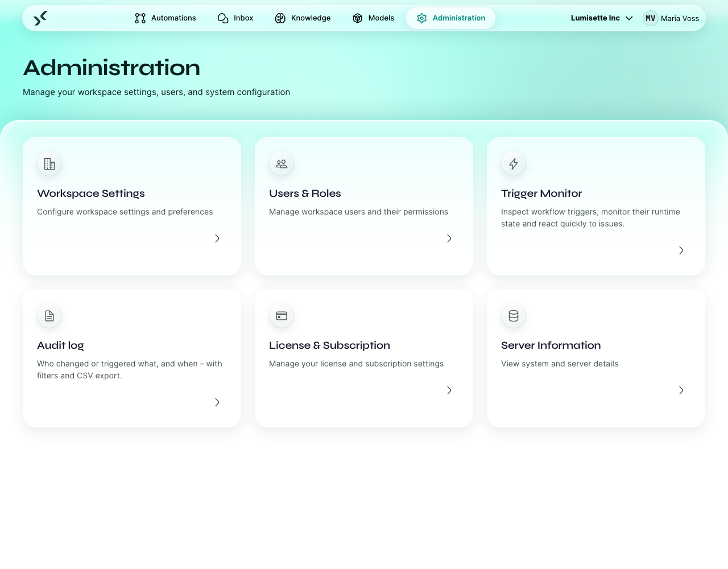The image size is (728, 569).
Task: Click the Inbox chat bubble icon
Action: pyautogui.click(x=223, y=18)
